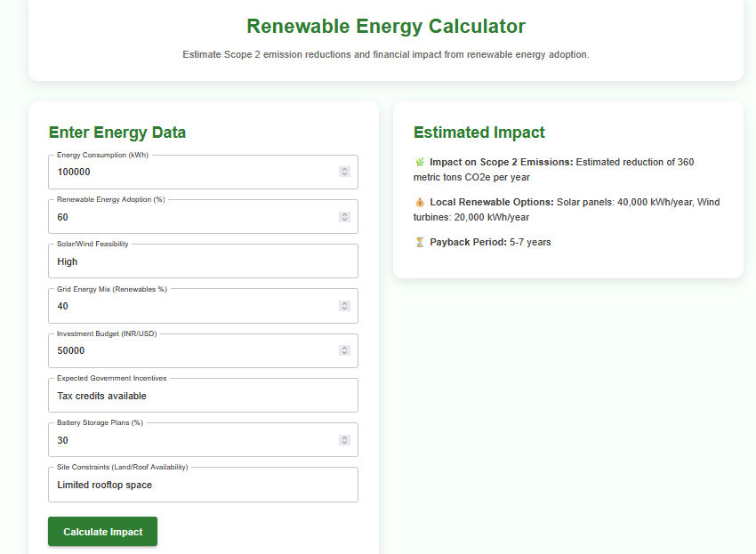Click the leaf icon beside Scope 2 Emissions
Viewport: 756px width, 554px height.
tap(420, 162)
